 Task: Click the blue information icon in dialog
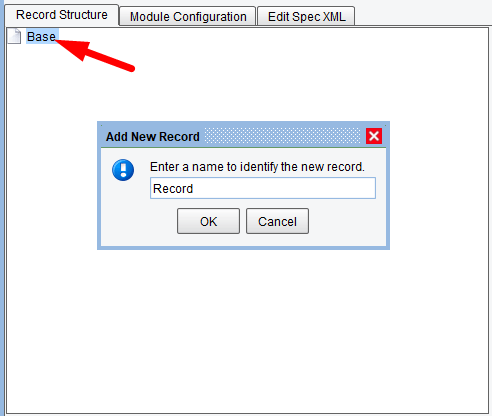pyautogui.click(x=123, y=170)
